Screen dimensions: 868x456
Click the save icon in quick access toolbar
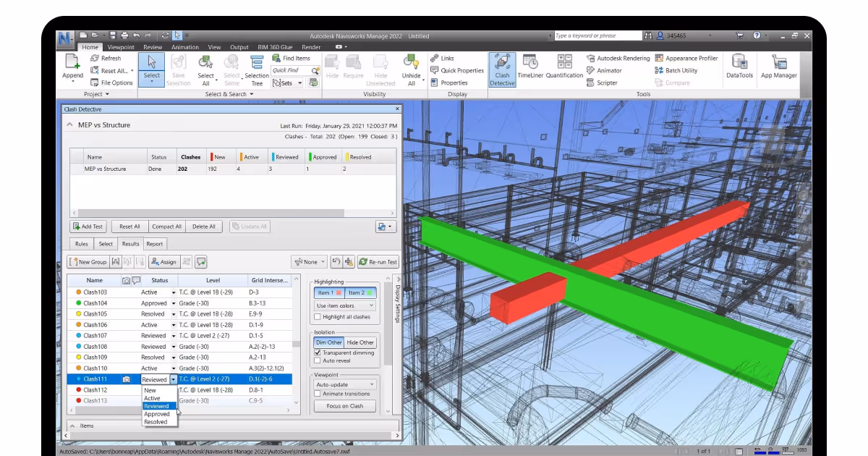(x=114, y=35)
